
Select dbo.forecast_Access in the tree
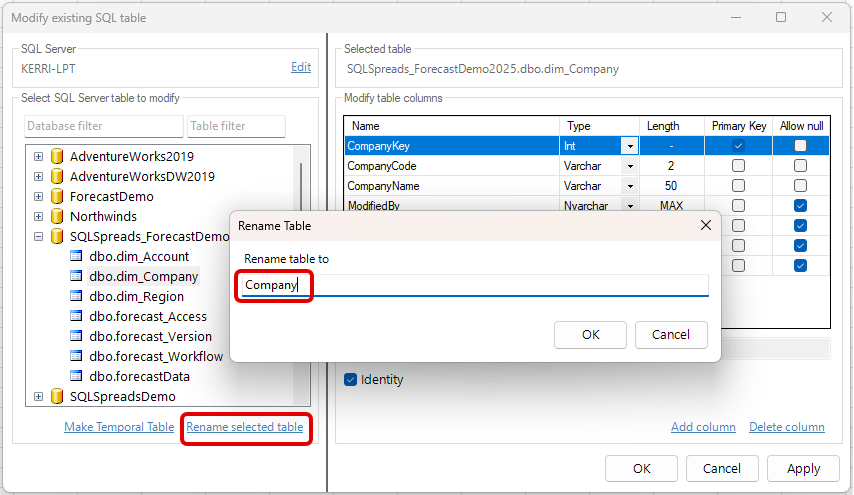click(148, 316)
